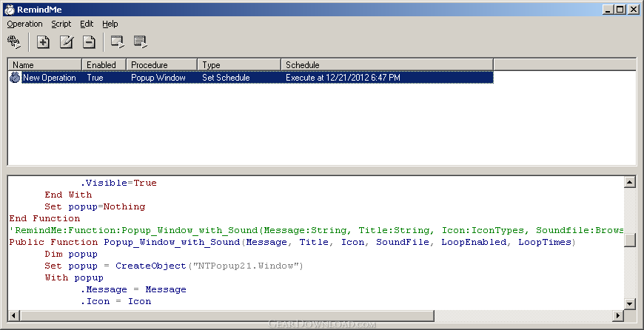Image resolution: width=644 pixels, height=330 pixels.
Task: Select the New Operation row
Action: tap(251, 78)
